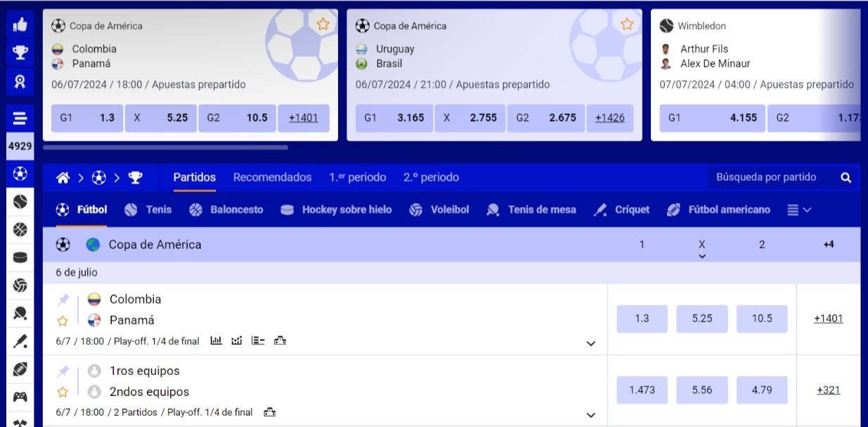This screenshot has height=427, width=868.
Task: Favorite the Uruguay–Brasil featured card star
Action: pos(628,25)
